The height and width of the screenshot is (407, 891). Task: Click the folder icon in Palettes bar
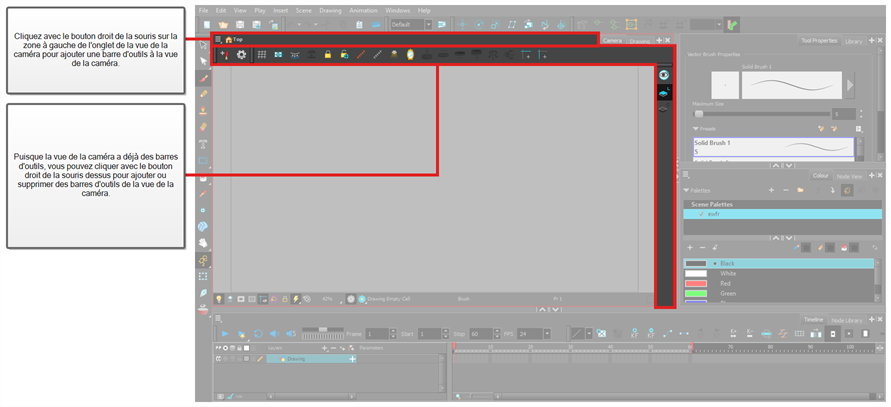tap(800, 190)
